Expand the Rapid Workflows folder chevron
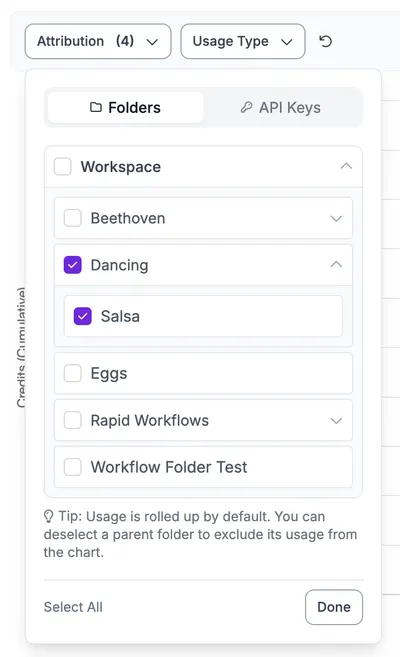 [336, 420]
